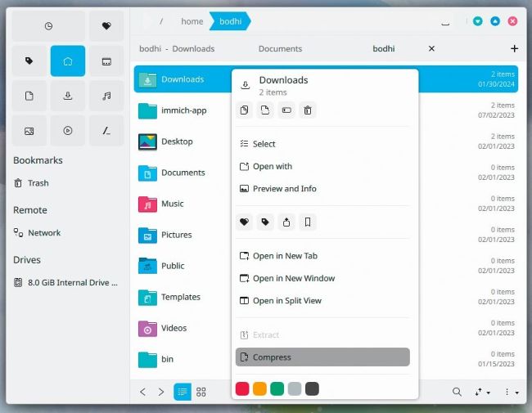
Task: Switch to list view mode
Action: 182,392
